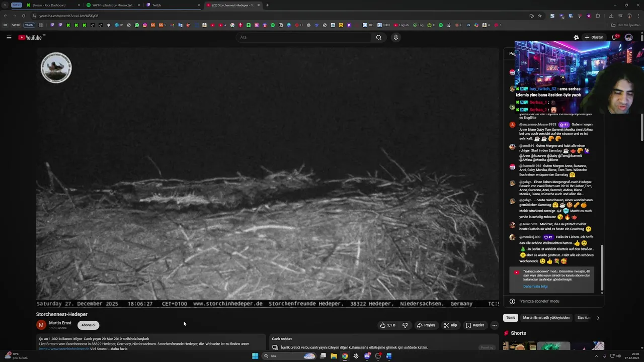Open the Tüm Yer İşaretleri bookmarks folder
The height and width of the screenshot is (362, 644).
pyautogui.click(x=626, y=25)
